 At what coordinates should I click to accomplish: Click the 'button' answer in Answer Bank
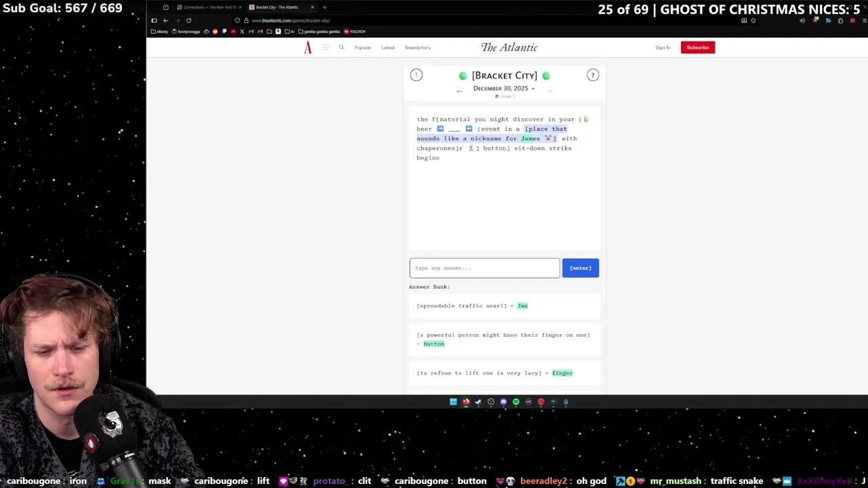click(x=433, y=344)
